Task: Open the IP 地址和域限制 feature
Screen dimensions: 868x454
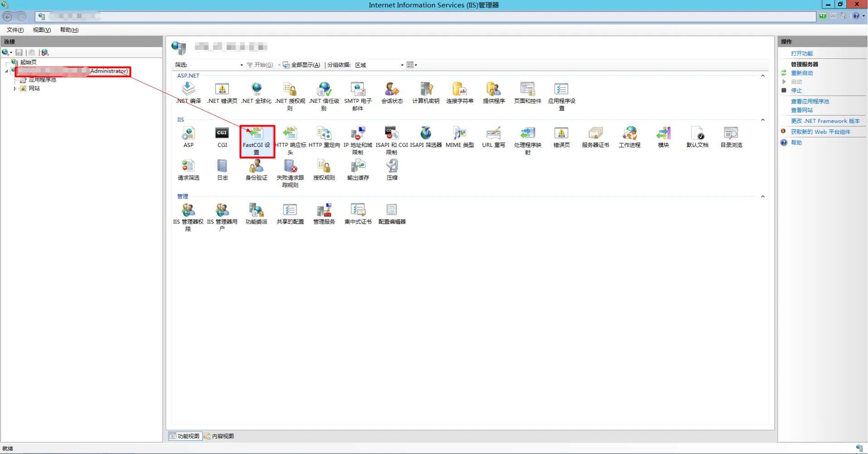Action: [358, 141]
